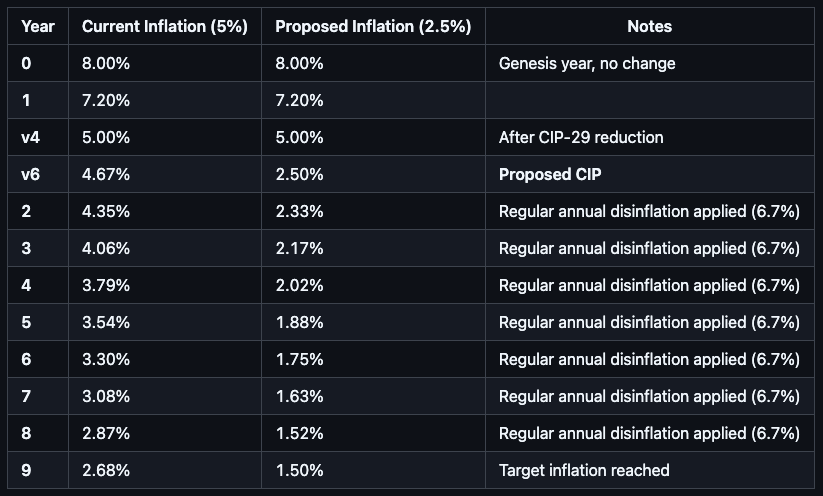
Task: Select the 1.63% proposed inflation cell
Action: click(x=299, y=396)
